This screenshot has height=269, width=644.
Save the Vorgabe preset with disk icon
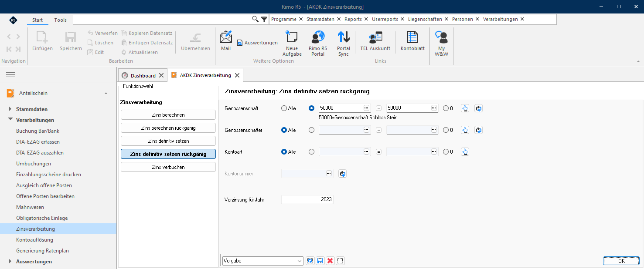click(x=320, y=261)
